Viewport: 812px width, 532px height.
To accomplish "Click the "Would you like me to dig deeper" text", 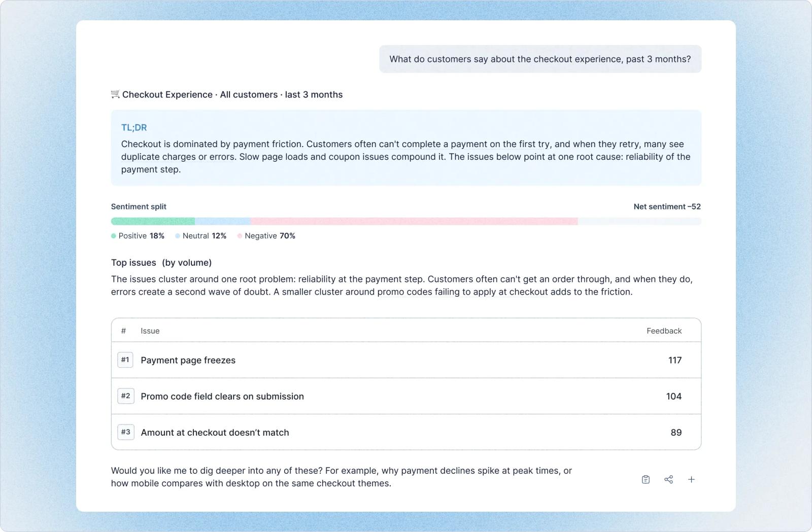I will (x=342, y=477).
